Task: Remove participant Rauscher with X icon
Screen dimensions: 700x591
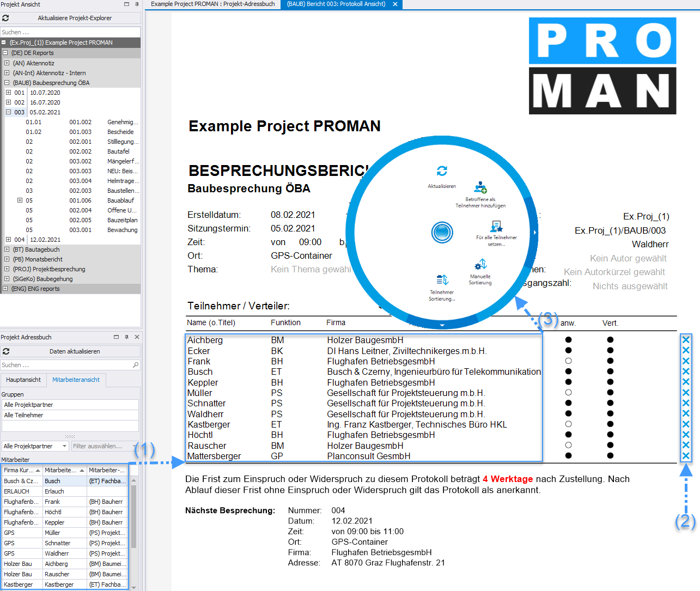Action: point(686,445)
